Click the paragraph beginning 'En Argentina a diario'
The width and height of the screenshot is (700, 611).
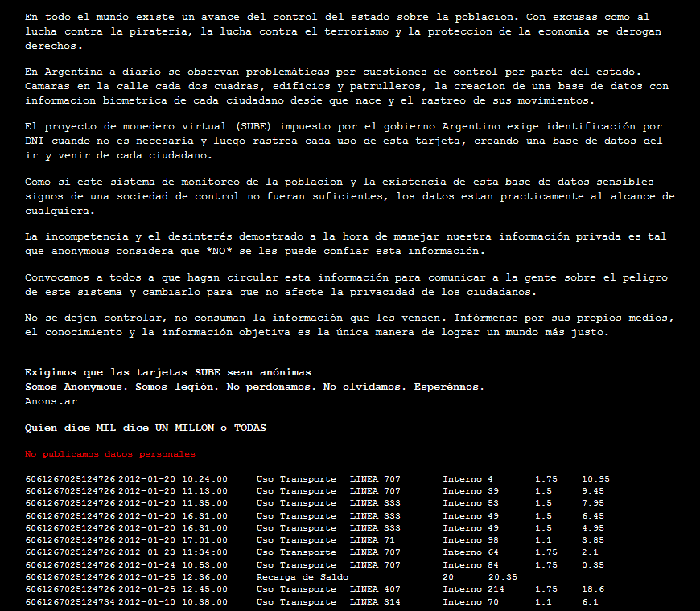347,86
